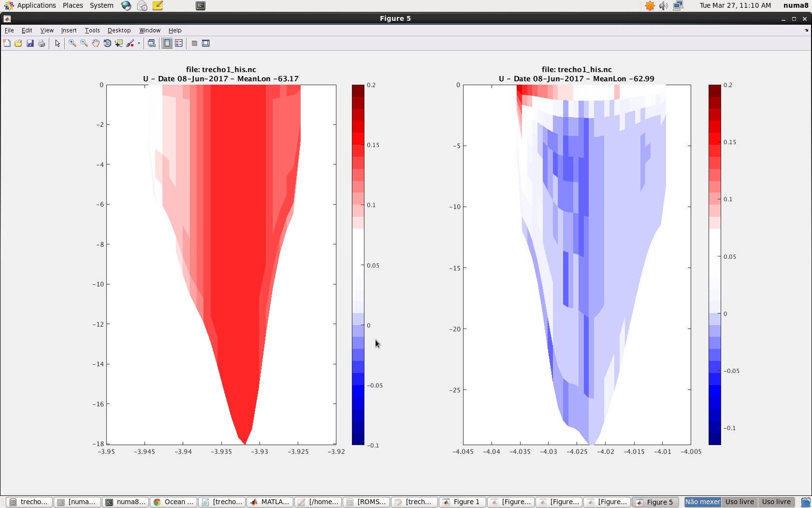The width and height of the screenshot is (812, 508).
Task: Open the Tools menu
Action: pos(92,30)
